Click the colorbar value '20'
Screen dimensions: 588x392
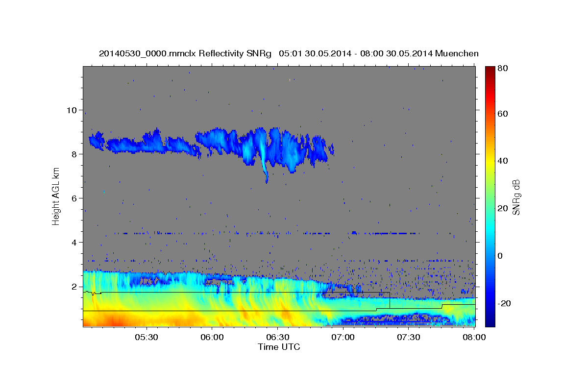coord(503,209)
